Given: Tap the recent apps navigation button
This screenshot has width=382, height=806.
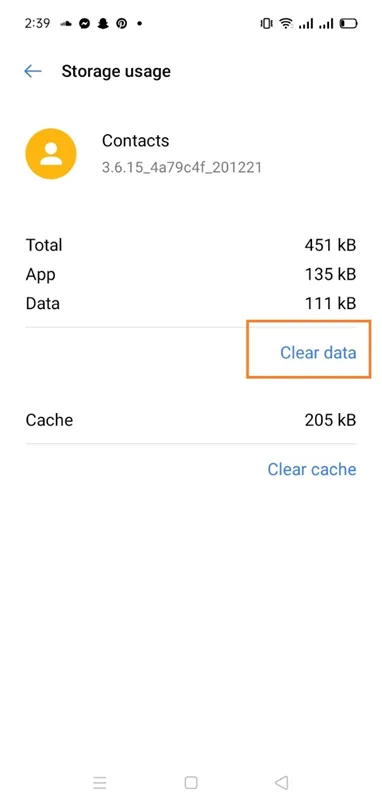Looking at the screenshot, I should (x=100, y=782).
